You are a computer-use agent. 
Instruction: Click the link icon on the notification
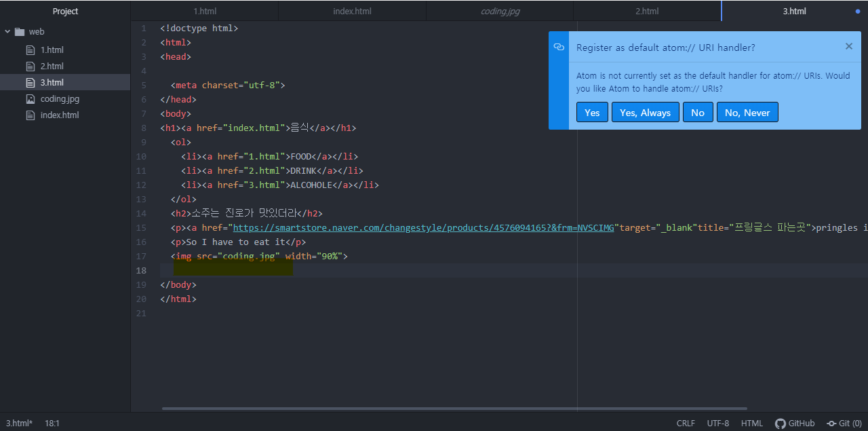click(x=559, y=47)
